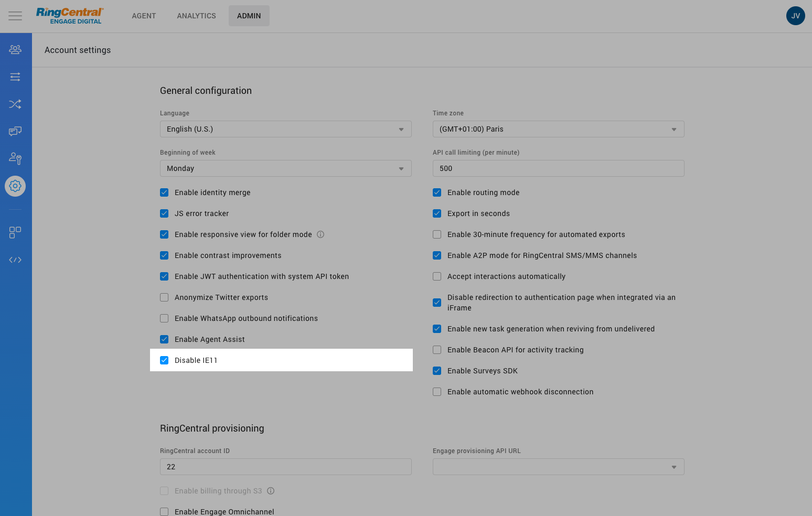Open the Time zone dropdown
Viewport: 812px width, 516px height.
559,129
